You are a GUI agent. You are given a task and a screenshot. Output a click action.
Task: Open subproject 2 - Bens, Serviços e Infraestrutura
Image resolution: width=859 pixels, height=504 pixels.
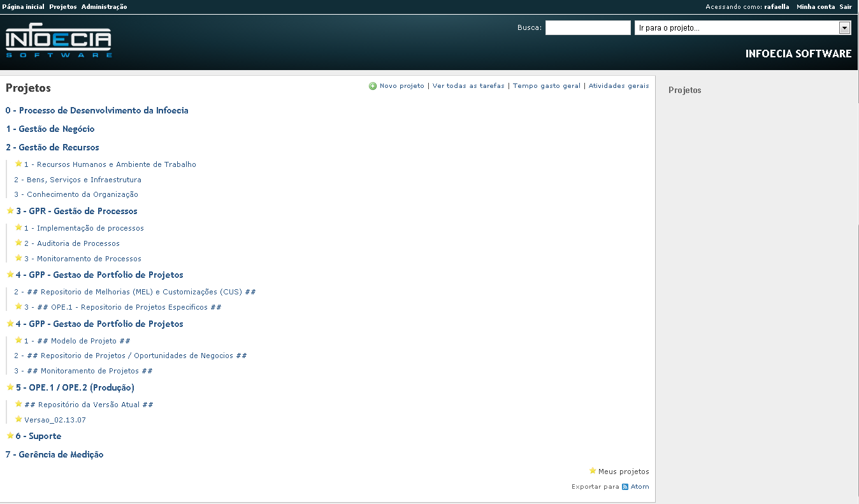coord(78,180)
